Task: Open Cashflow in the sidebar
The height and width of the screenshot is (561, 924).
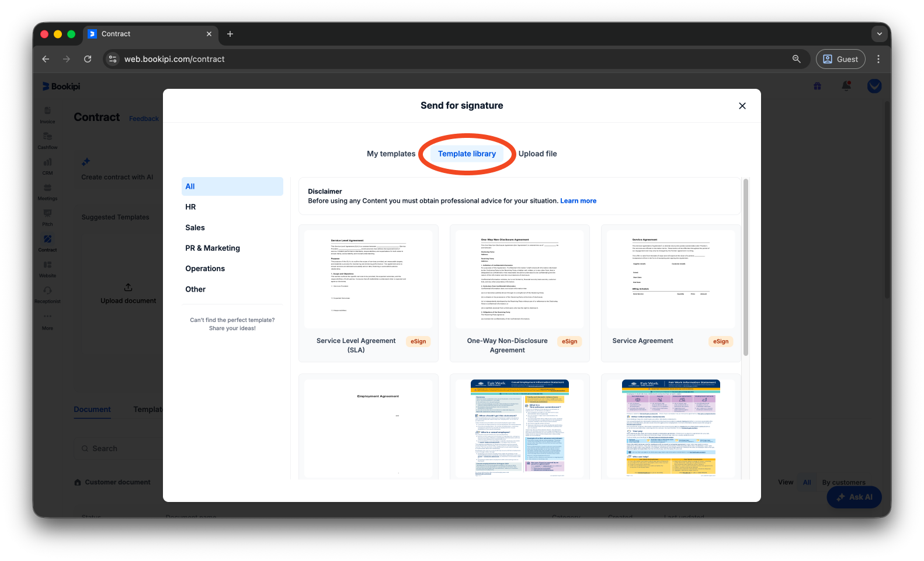Action: pos(47,141)
